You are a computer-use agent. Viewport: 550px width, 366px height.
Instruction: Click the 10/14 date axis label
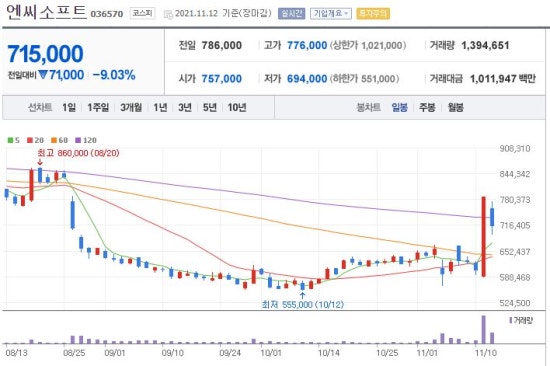pos(329,353)
